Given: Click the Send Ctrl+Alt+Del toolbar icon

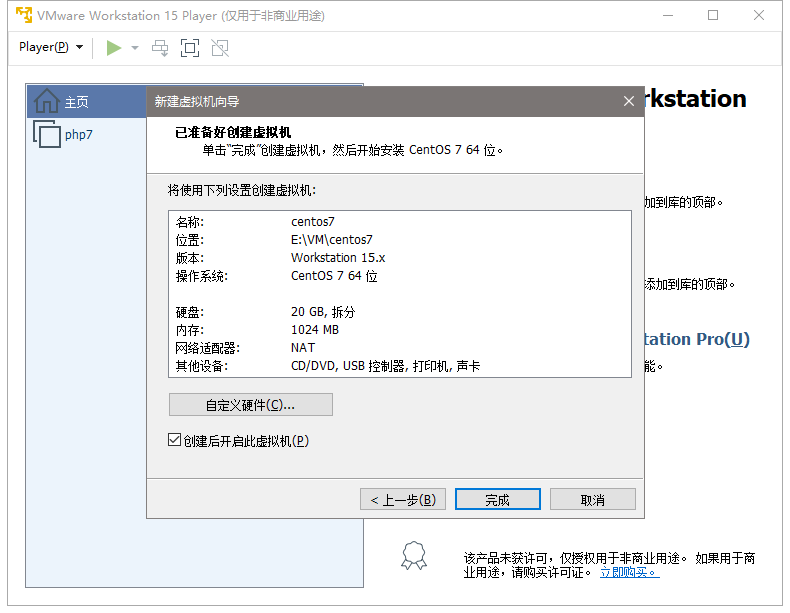Looking at the screenshot, I should (160, 47).
